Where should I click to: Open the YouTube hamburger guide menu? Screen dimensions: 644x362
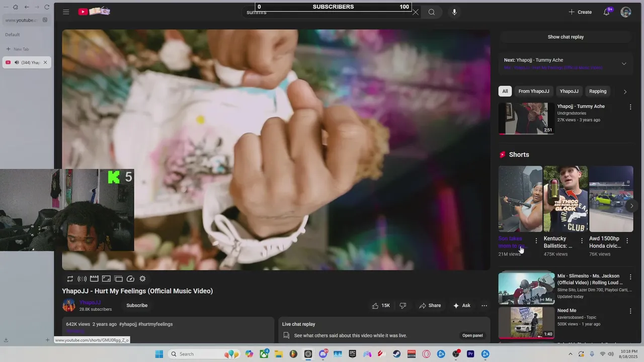click(x=66, y=12)
